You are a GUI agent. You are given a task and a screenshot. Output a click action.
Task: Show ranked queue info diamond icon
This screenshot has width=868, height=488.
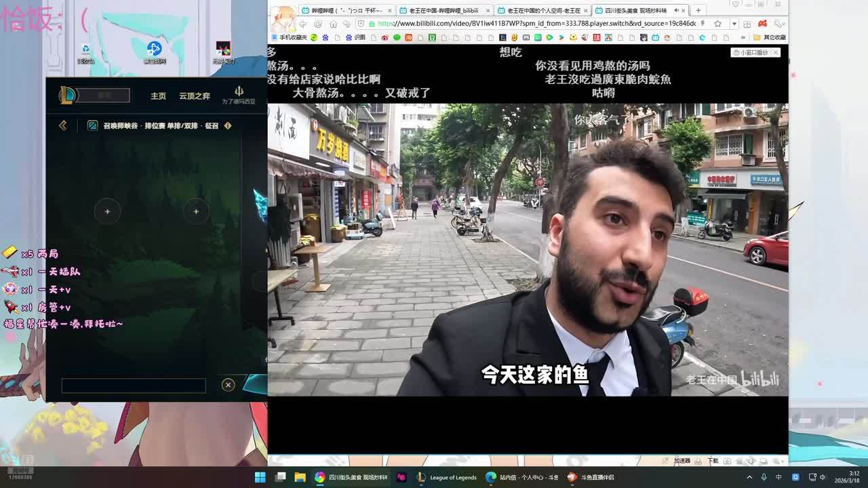point(228,125)
